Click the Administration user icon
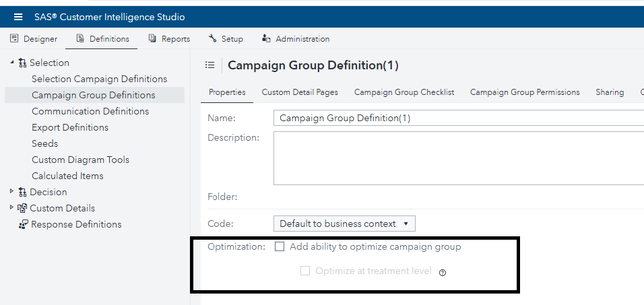The height and width of the screenshot is (305, 644). coord(266,38)
